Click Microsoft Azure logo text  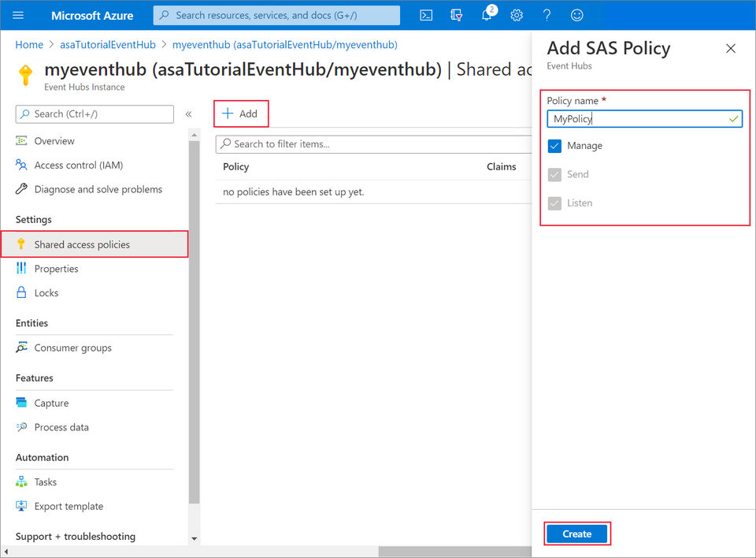click(92, 16)
